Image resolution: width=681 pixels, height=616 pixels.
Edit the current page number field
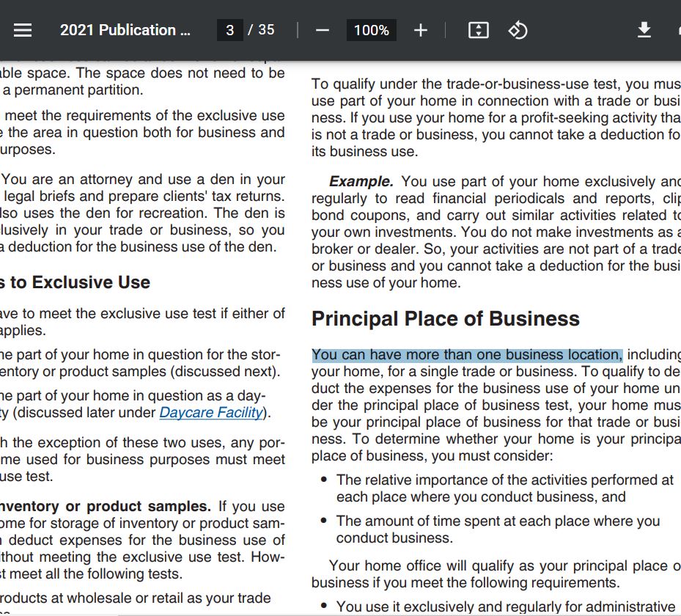[x=229, y=30]
